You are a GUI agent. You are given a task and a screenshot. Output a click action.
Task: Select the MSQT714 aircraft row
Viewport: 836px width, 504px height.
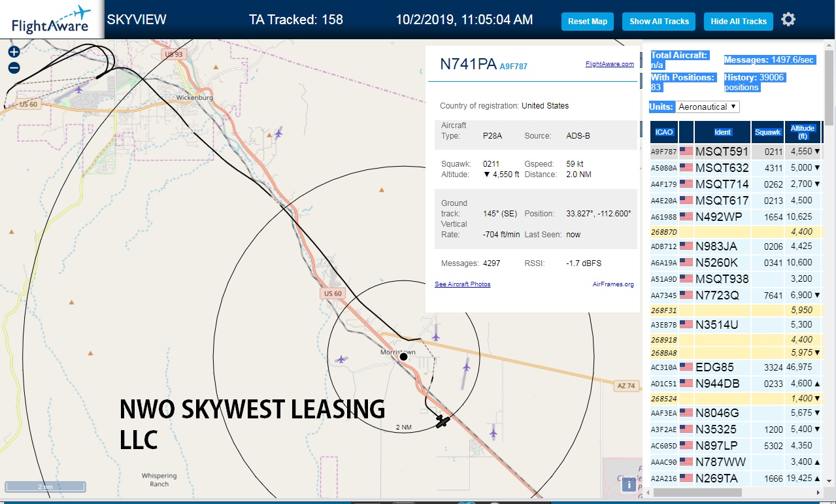(735, 184)
